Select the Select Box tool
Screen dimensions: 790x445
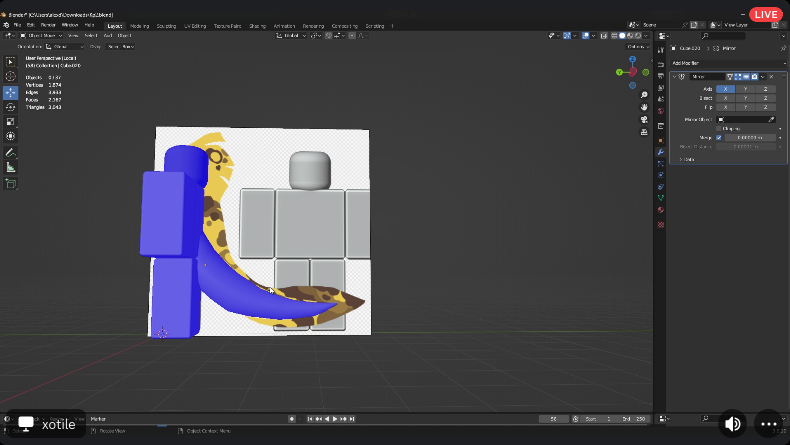pyautogui.click(x=10, y=61)
